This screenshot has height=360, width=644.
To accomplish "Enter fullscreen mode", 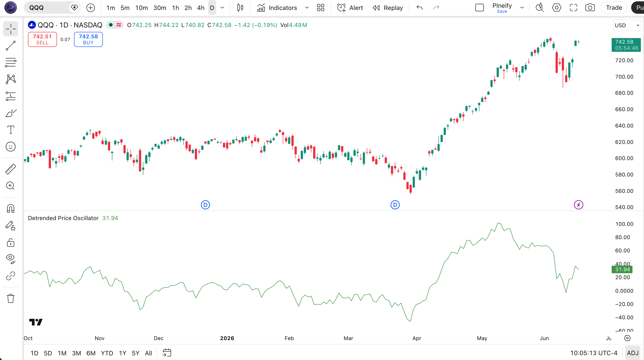I will pyautogui.click(x=574, y=8).
